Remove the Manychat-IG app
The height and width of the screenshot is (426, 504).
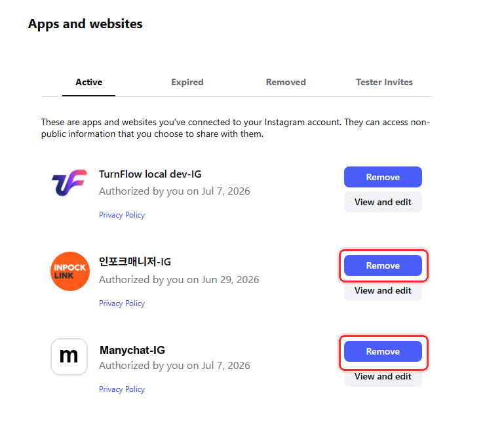click(x=383, y=351)
